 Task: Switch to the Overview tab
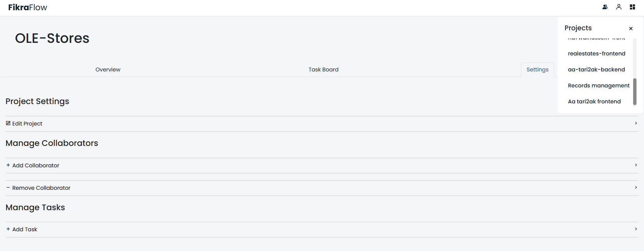[108, 70]
